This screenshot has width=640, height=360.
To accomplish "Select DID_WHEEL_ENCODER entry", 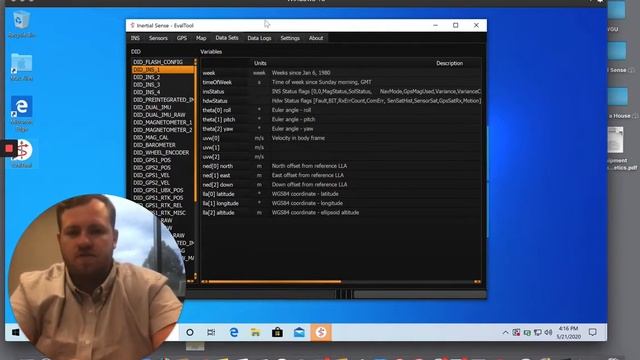I will pyautogui.click(x=162, y=153).
